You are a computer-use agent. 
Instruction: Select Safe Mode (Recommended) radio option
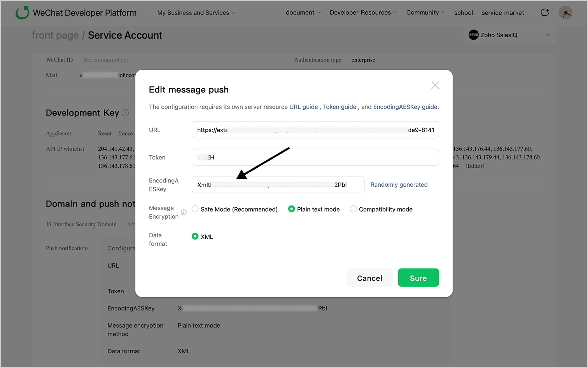click(x=195, y=209)
